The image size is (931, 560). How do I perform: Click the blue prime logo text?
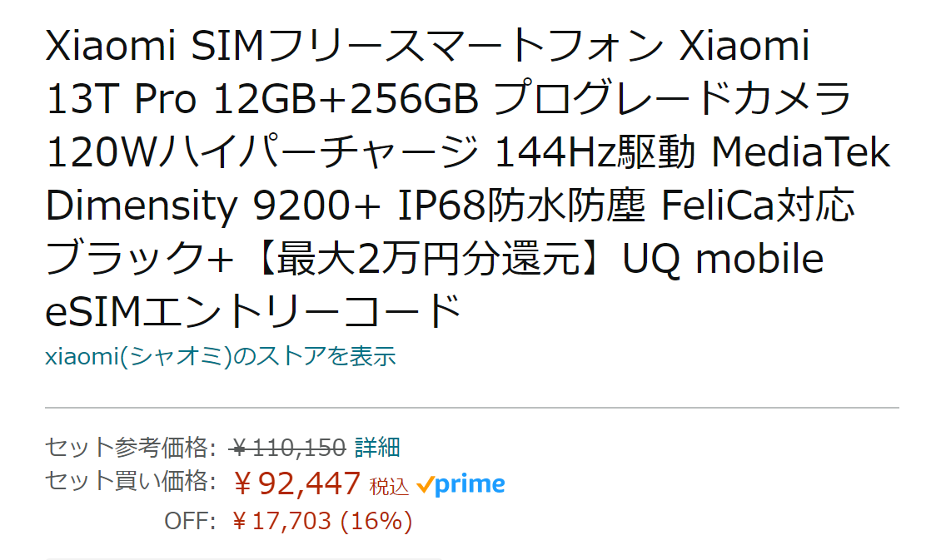click(x=470, y=484)
